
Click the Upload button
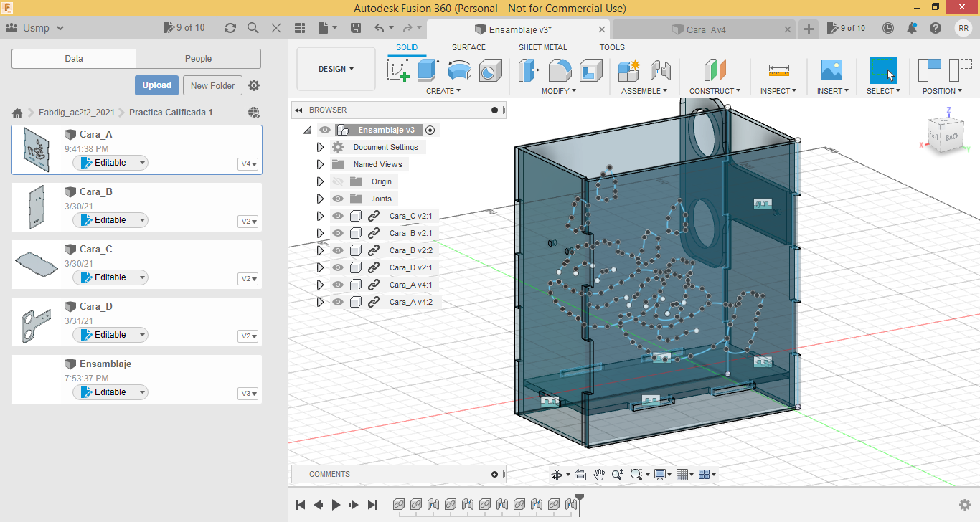pyautogui.click(x=156, y=85)
